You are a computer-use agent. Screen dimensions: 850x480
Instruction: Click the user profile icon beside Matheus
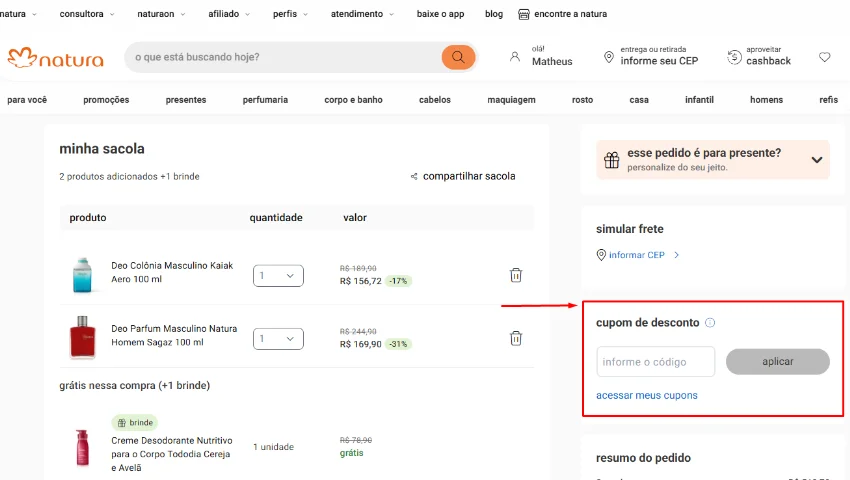[x=514, y=56]
